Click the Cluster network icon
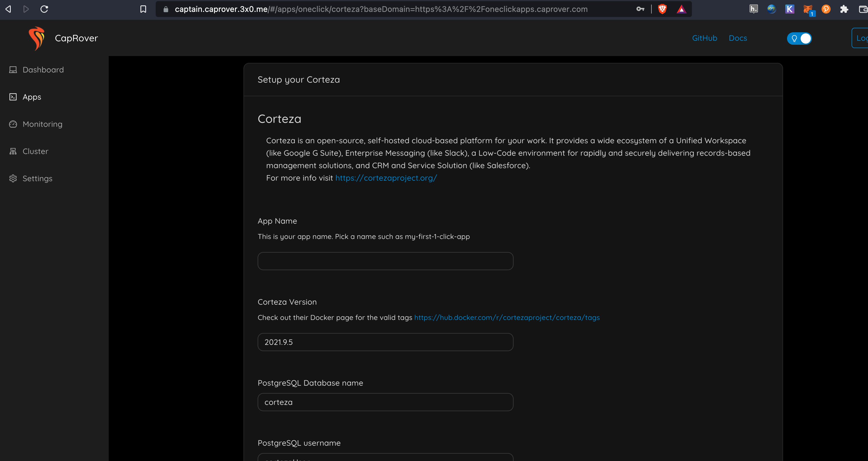Image resolution: width=868 pixels, height=461 pixels. coord(13,151)
